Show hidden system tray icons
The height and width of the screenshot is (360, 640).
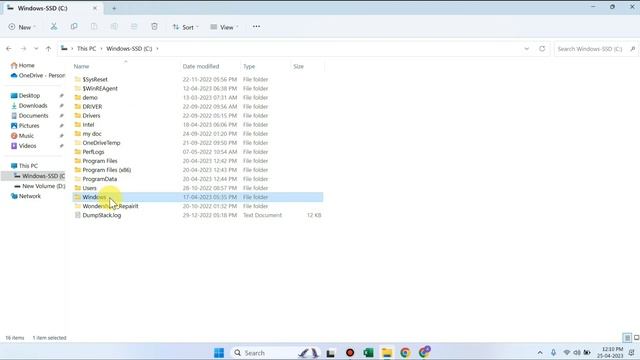(540, 353)
